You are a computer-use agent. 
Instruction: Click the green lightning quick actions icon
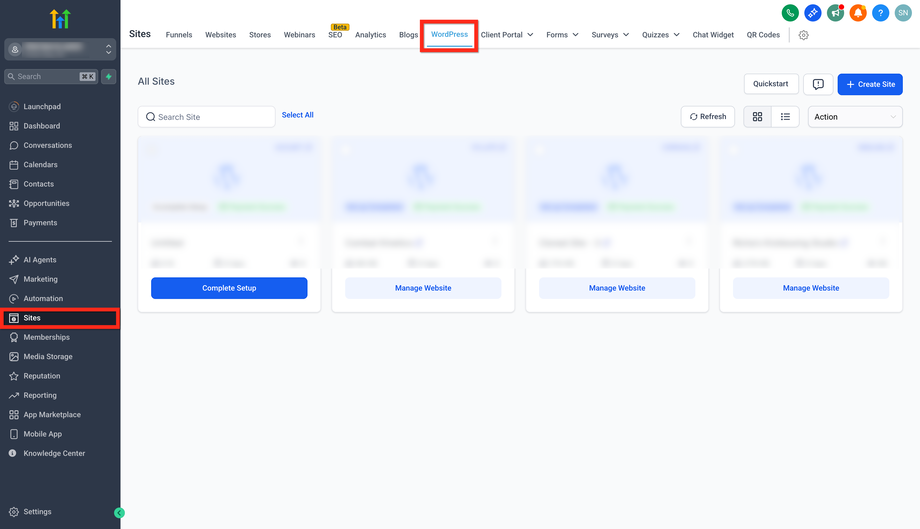(109, 76)
